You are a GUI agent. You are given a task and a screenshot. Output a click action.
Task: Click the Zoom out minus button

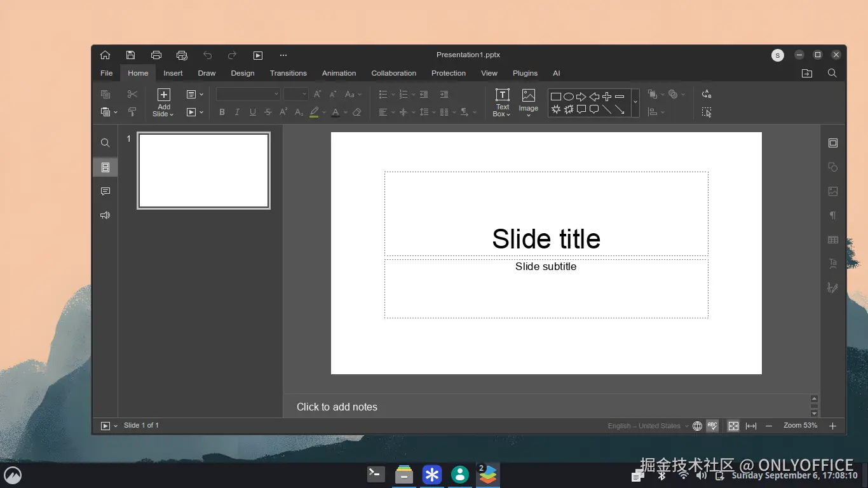click(769, 426)
